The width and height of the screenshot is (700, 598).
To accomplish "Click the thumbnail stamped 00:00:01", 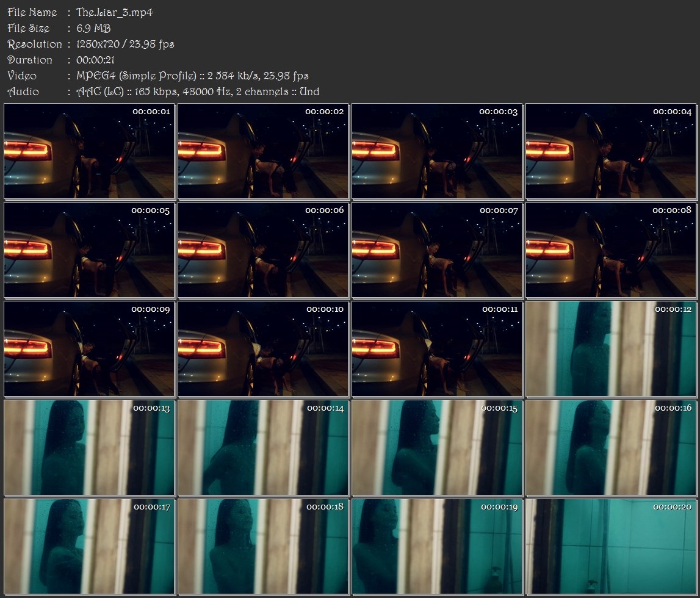I will tap(89, 151).
